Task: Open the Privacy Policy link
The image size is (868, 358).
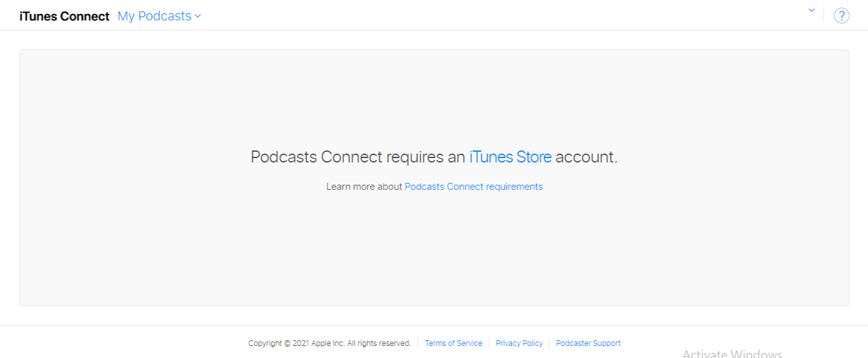Action: tap(519, 343)
